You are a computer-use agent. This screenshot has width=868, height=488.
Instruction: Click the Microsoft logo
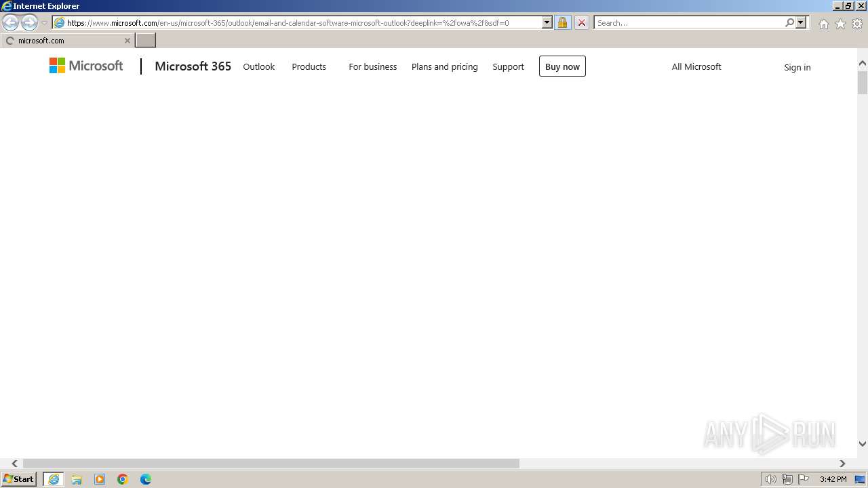pyautogui.click(x=86, y=66)
